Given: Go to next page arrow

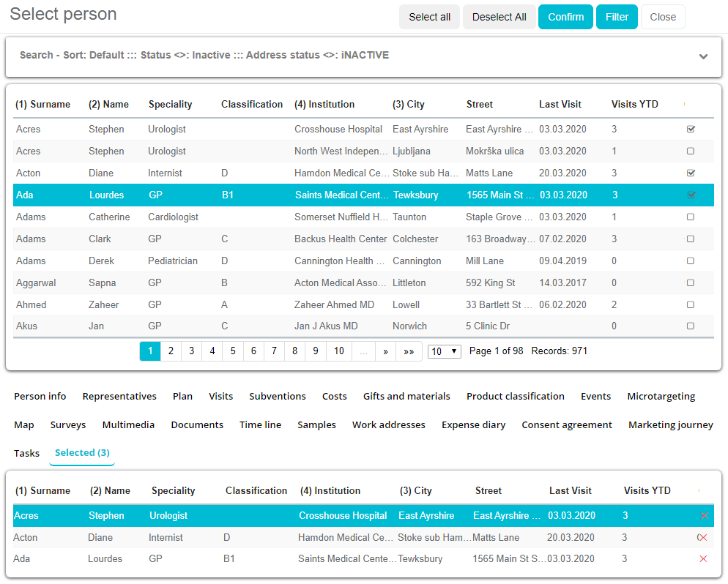Looking at the screenshot, I should [x=385, y=351].
